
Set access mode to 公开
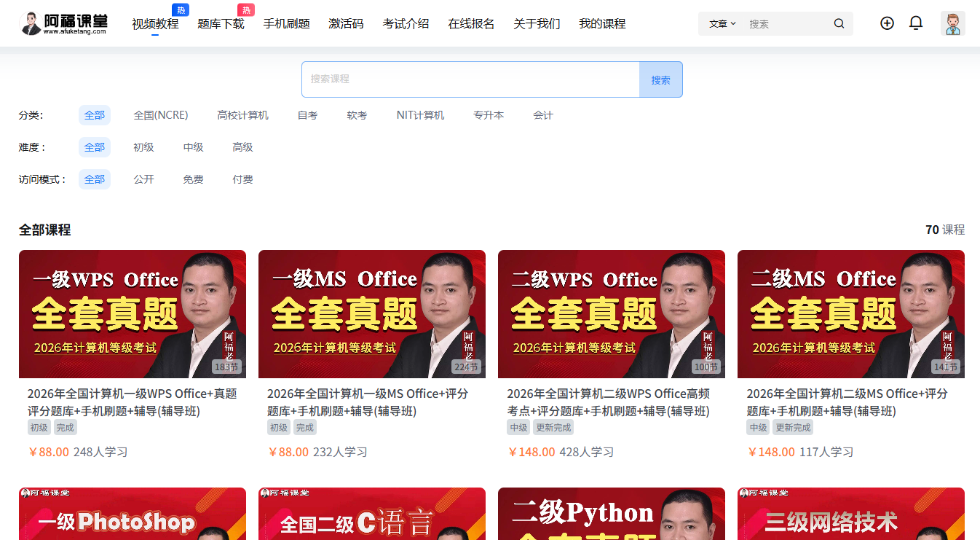(x=143, y=179)
